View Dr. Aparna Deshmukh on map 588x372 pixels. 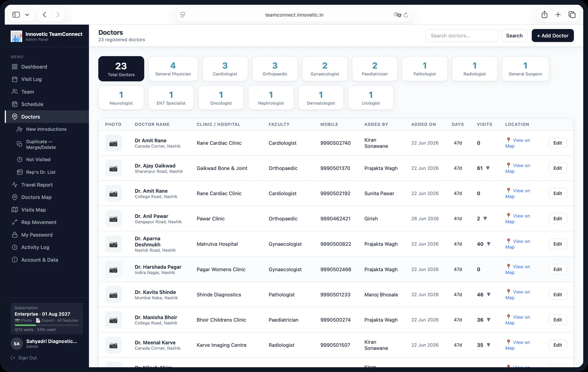pyautogui.click(x=518, y=244)
